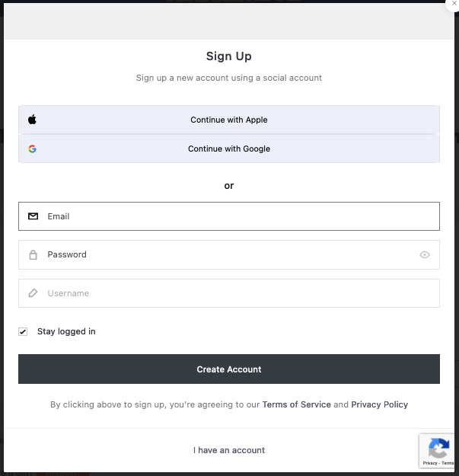Screen dimensions: 459x476
Task: Focus the Email input field
Action: pyautogui.click(x=229, y=216)
